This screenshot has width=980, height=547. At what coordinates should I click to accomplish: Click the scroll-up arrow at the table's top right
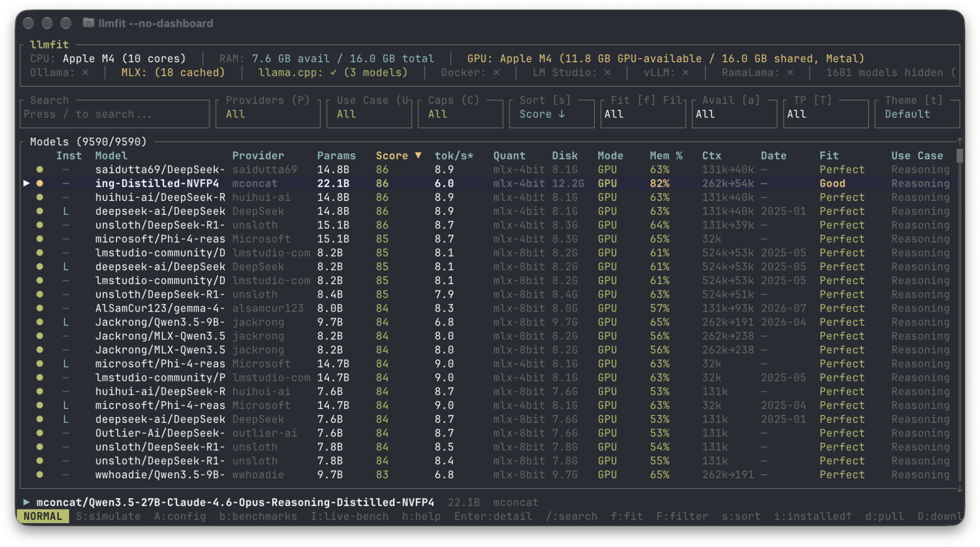(959, 141)
